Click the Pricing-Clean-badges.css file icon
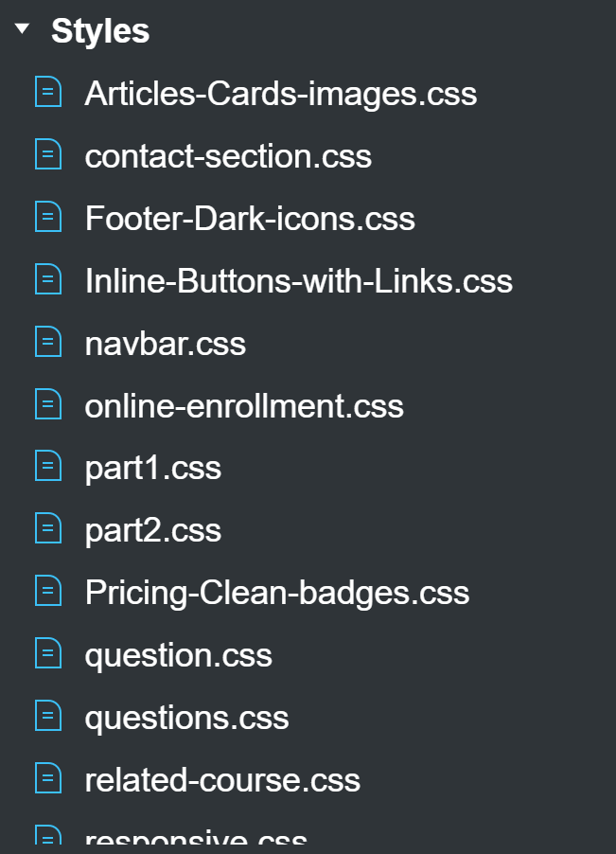Screen dimensions: 616x854 [48, 591]
